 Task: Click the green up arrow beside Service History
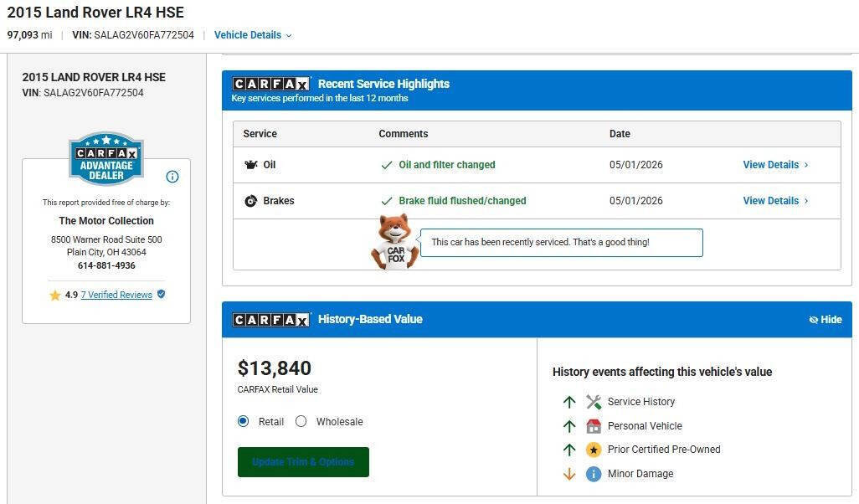coord(569,402)
